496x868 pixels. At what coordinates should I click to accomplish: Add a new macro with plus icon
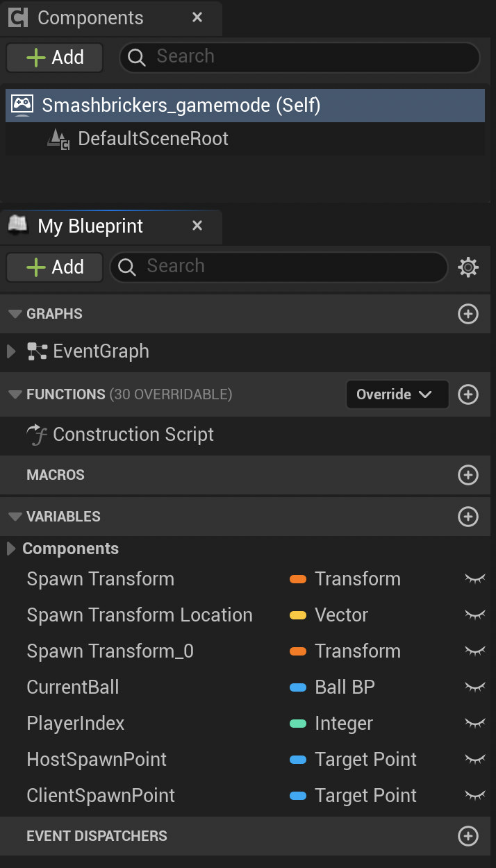click(x=468, y=475)
